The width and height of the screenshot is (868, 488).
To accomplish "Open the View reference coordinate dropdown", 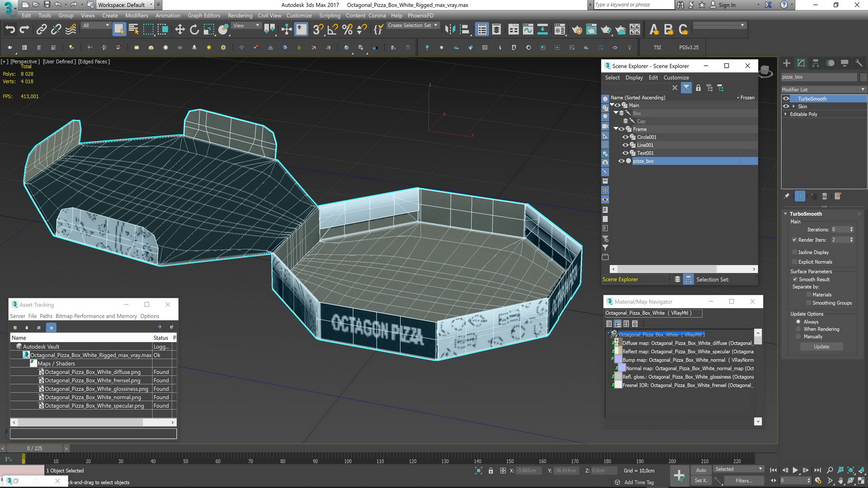I will tap(246, 26).
